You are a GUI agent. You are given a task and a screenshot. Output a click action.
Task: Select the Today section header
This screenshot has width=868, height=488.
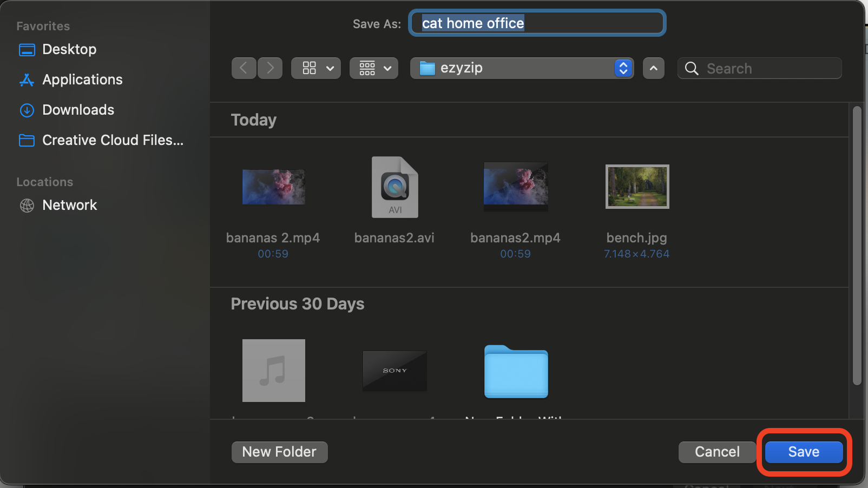pyautogui.click(x=253, y=120)
